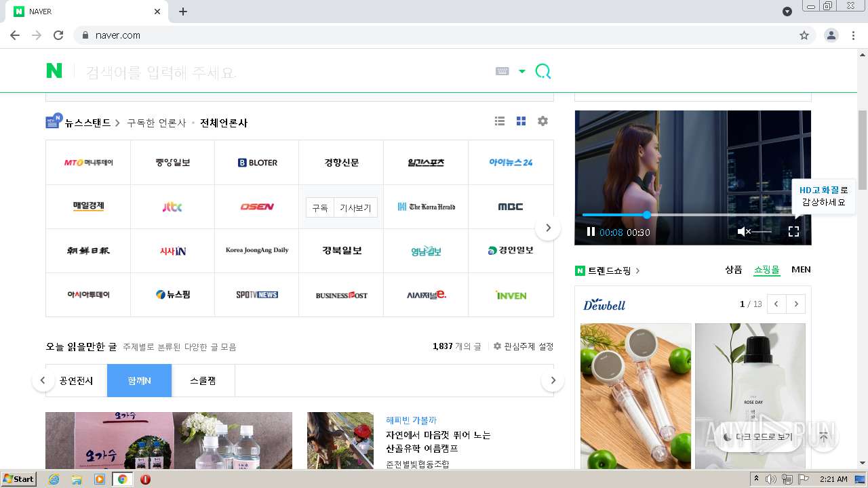This screenshot has height=488, width=868.
Task: Open the SPOTV NEWS logo
Action: [x=257, y=295]
